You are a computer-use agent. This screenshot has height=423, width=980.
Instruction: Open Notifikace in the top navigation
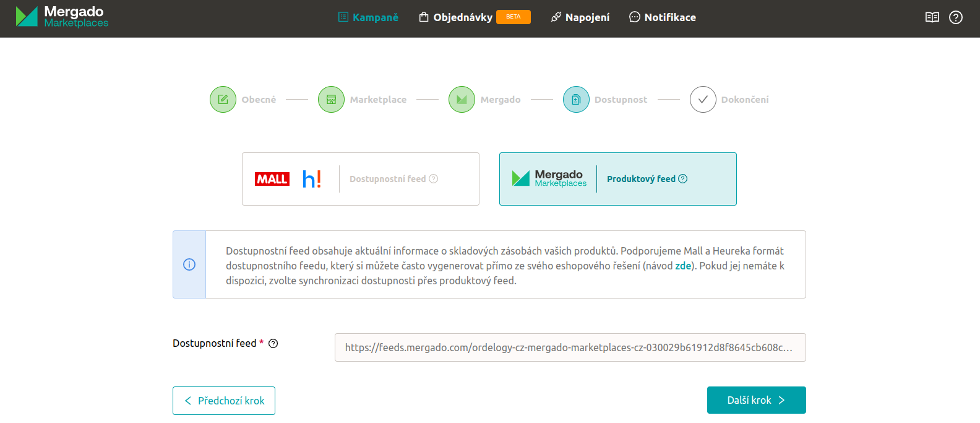pos(662,17)
